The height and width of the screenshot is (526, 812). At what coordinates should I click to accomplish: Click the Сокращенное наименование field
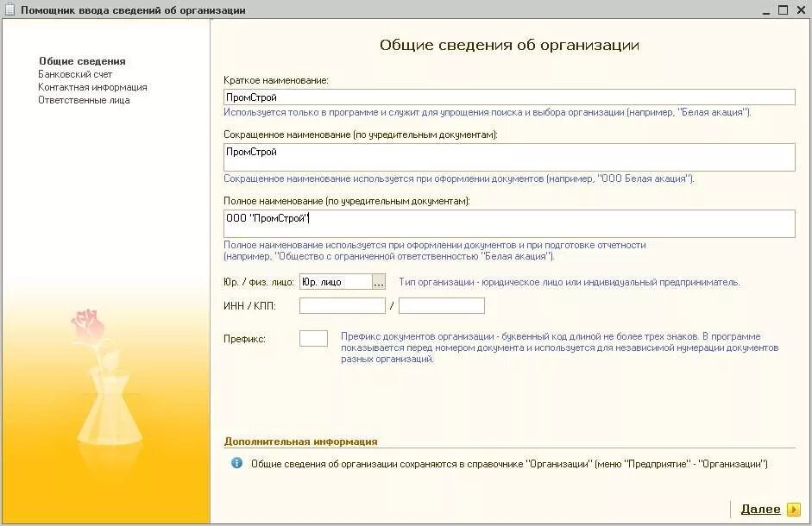click(x=509, y=158)
